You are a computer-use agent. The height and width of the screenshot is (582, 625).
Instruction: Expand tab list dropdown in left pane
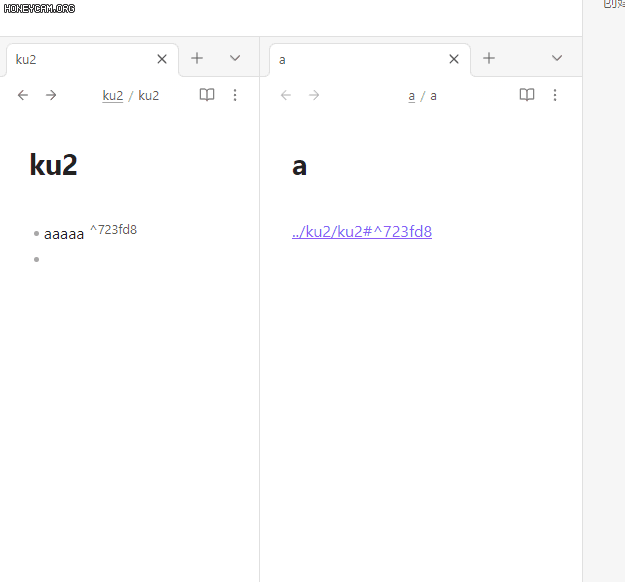(235, 58)
